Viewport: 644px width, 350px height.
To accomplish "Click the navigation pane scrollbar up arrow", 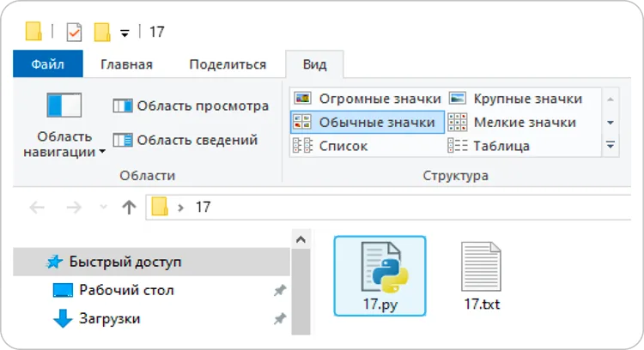I will pos(301,239).
